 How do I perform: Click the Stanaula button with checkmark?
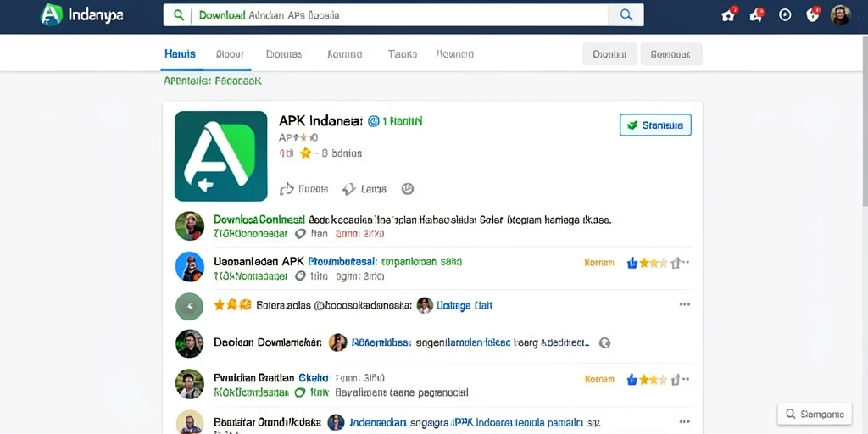655,125
